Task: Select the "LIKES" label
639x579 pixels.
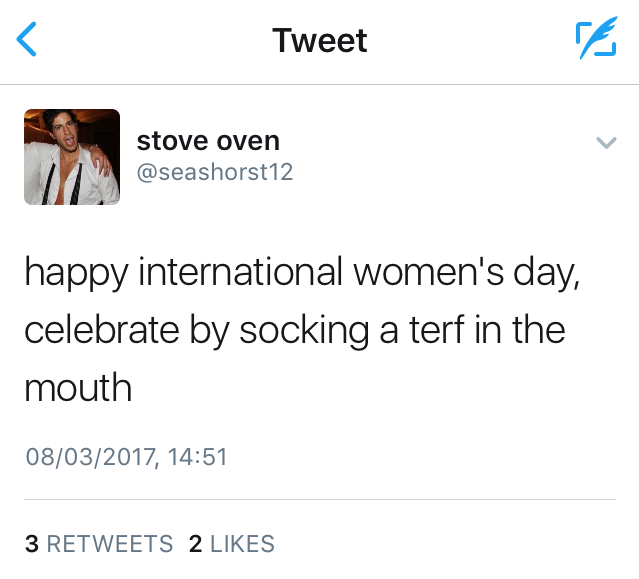Action: [242, 544]
